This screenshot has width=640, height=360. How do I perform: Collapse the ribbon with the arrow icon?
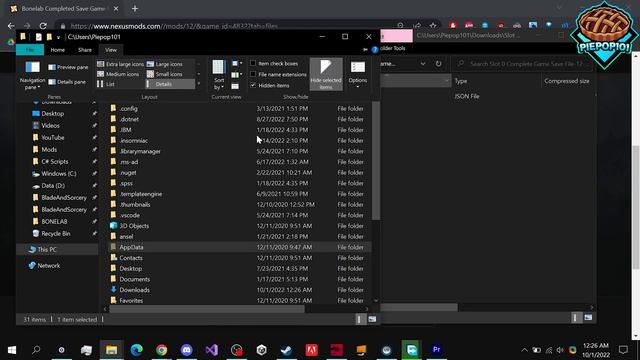point(365,50)
